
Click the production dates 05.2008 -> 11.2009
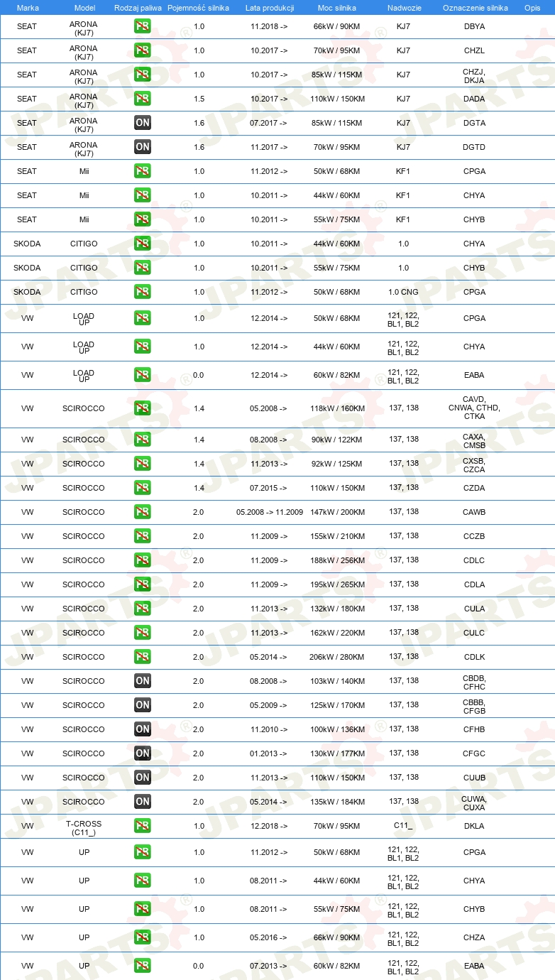[x=270, y=512]
